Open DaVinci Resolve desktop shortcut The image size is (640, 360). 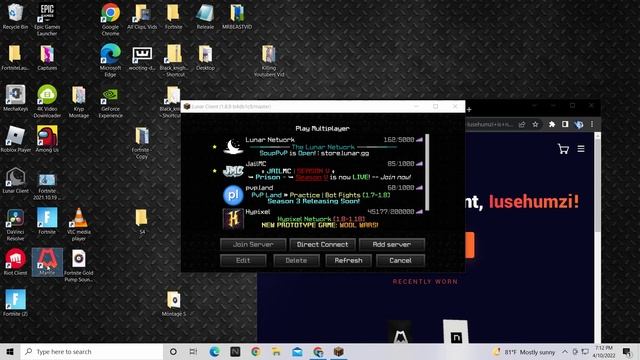tap(16, 224)
